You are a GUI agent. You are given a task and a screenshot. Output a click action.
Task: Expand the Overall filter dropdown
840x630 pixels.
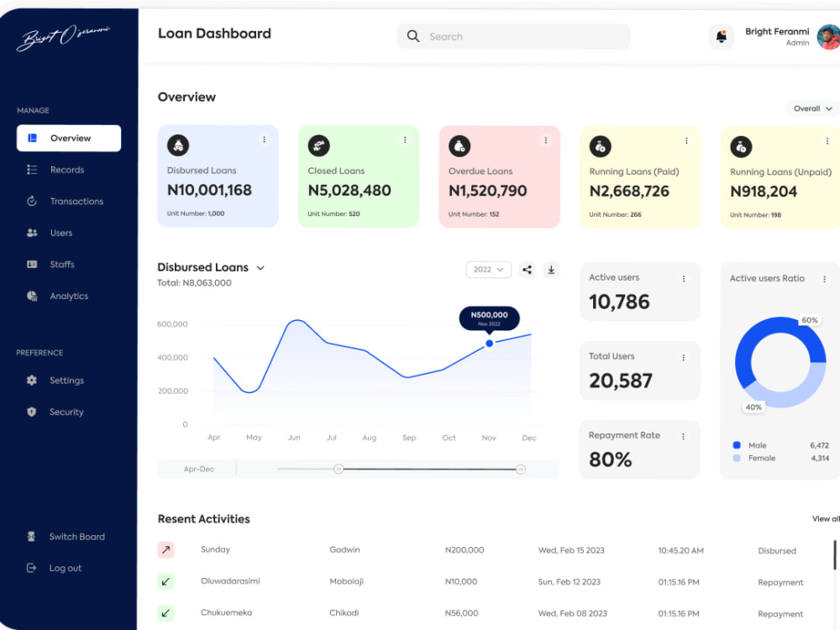(x=812, y=108)
